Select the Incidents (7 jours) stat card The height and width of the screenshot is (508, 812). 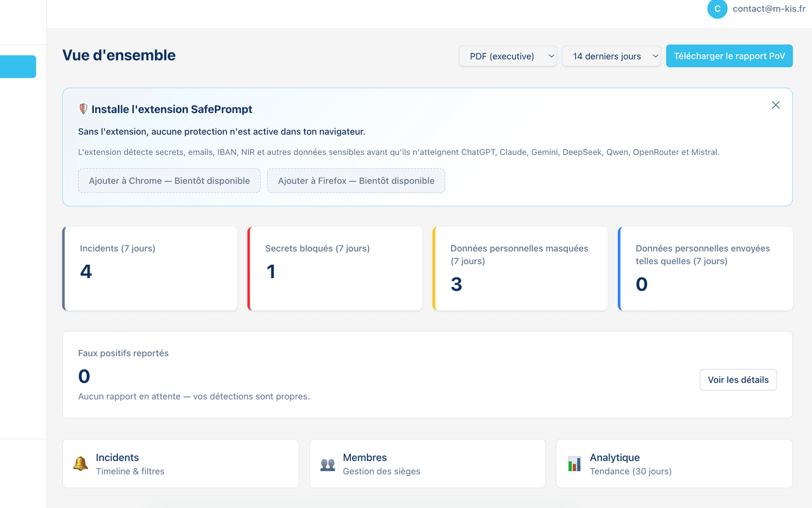tap(150, 269)
